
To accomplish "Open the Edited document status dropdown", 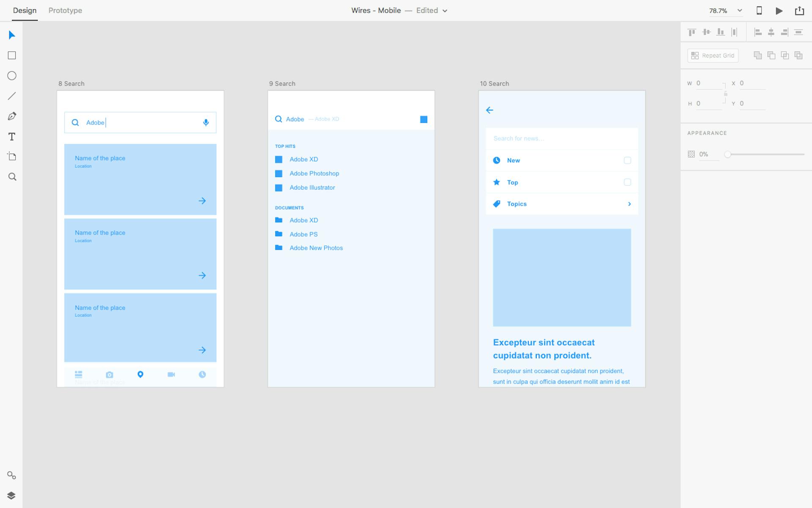I will point(431,11).
